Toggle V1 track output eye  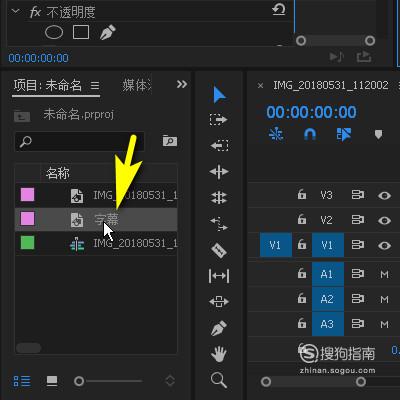pyautogui.click(x=384, y=245)
